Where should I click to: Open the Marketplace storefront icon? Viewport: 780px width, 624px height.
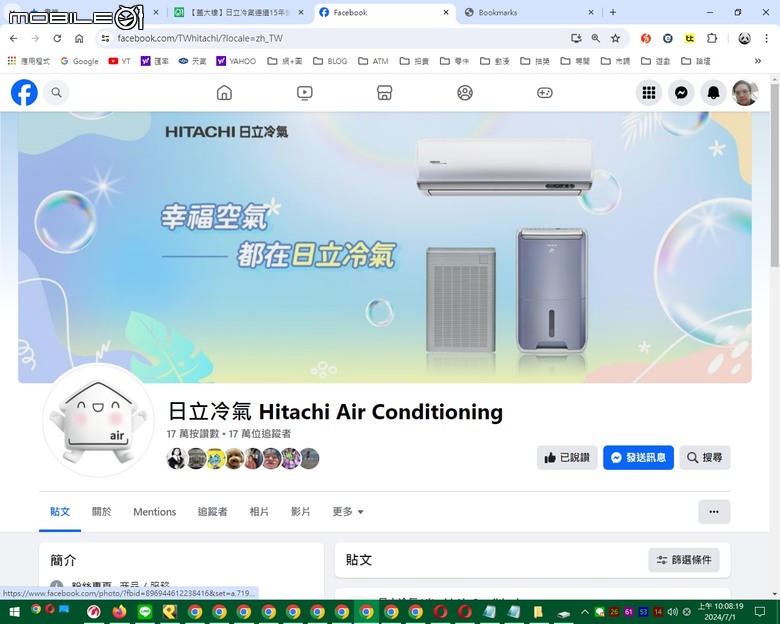coord(385,93)
